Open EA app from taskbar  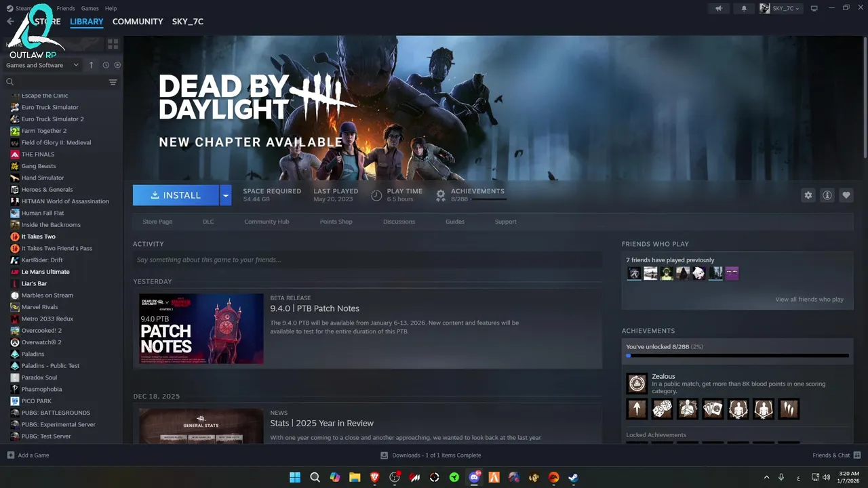(x=554, y=477)
